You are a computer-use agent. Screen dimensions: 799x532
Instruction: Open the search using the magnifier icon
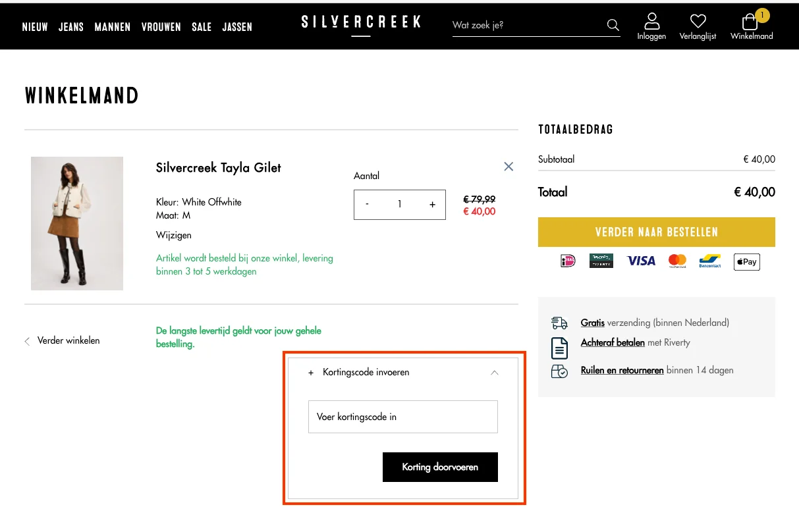613,24
